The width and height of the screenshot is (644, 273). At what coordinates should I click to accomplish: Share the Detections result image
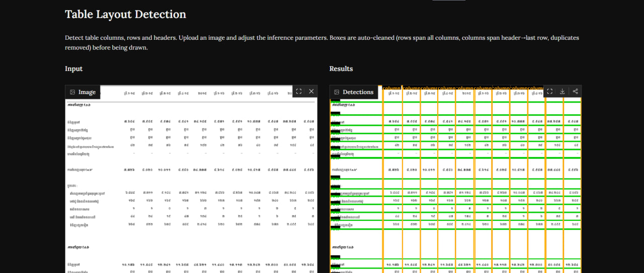point(575,92)
